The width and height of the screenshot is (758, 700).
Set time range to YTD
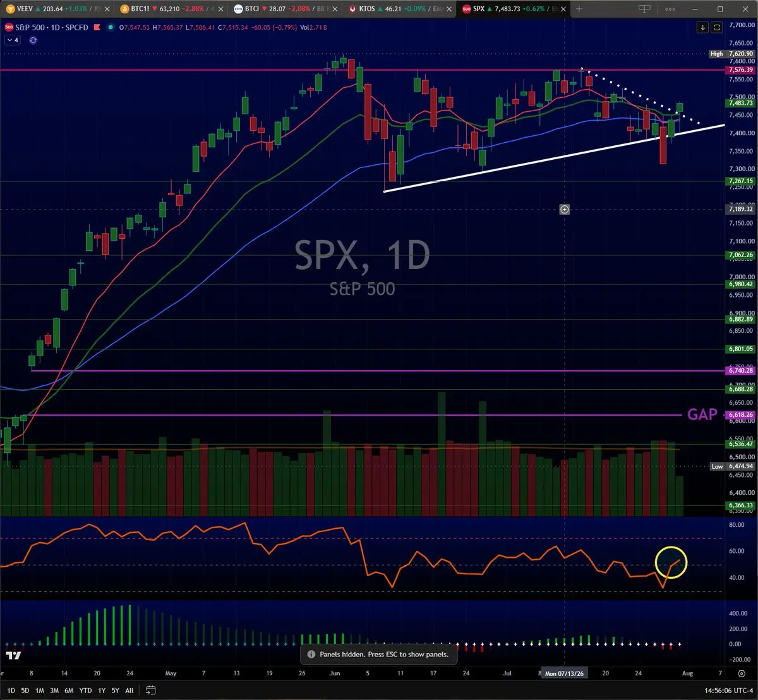click(85, 691)
